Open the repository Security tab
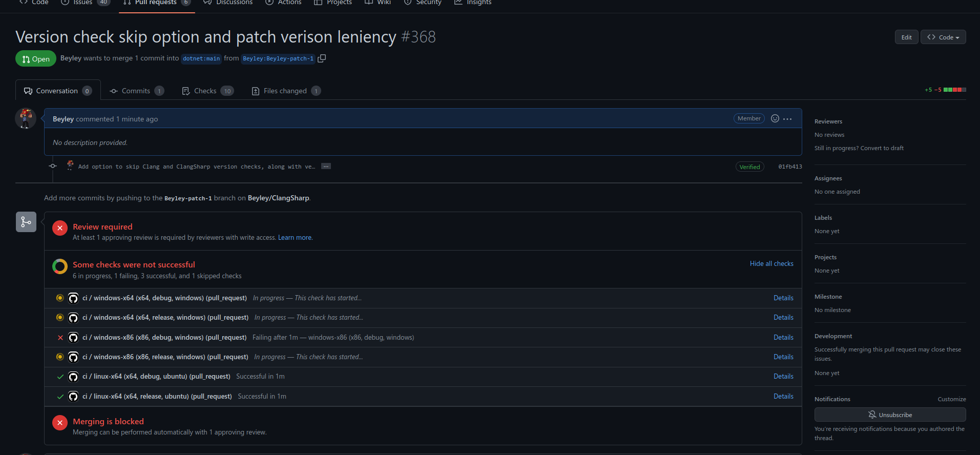This screenshot has height=455, width=980. point(423,3)
